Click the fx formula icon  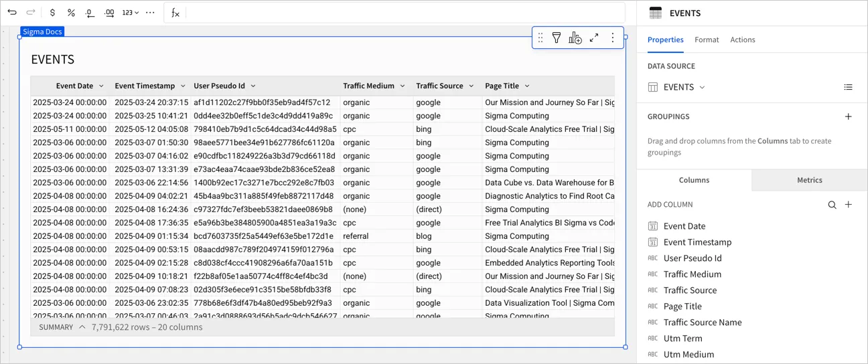[x=175, y=13]
